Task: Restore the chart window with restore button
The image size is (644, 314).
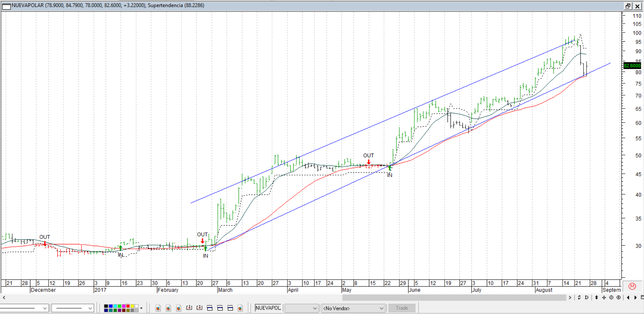Action: coord(628,6)
